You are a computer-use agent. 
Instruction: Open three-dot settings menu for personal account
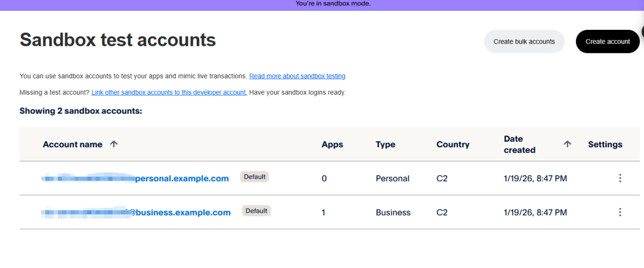(x=620, y=178)
